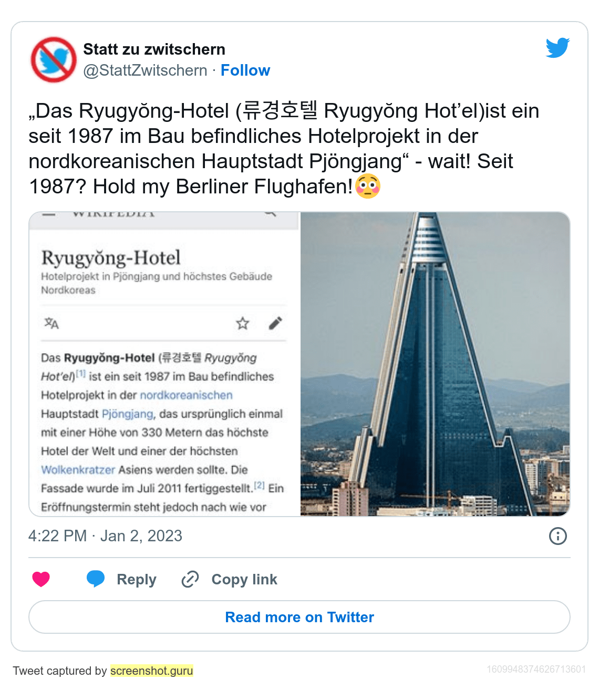599x700 pixels.
Task: Click the blue reply speech bubble icon
Action: point(96,579)
